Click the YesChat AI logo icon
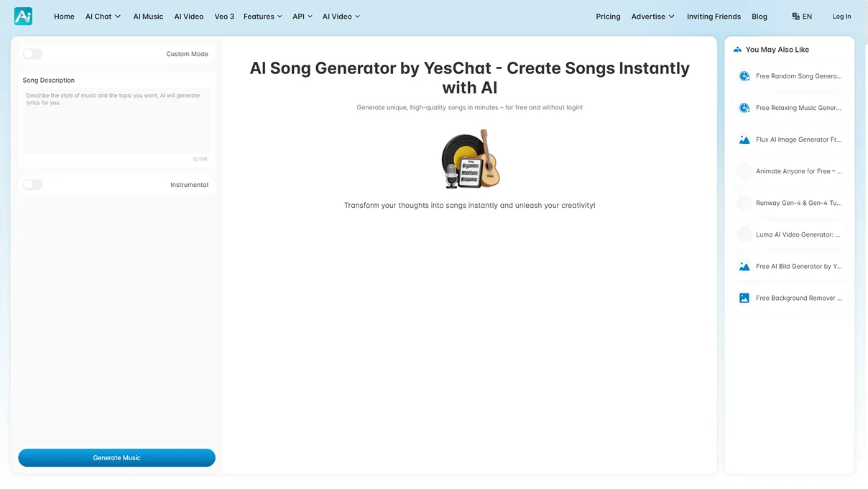Screen dimensions: 868x489 point(23,17)
